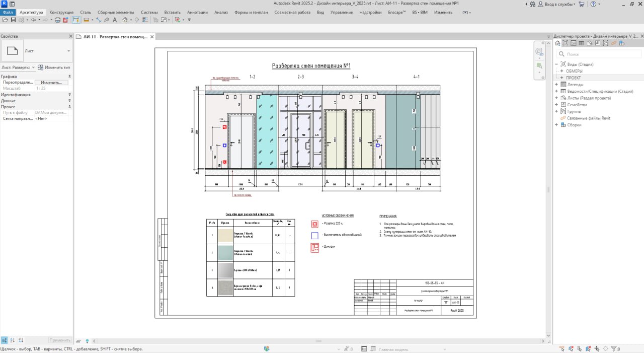Click the selection Filter funnel icon in status bar
Screen dimensions: 644x353
[x=613, y=349]
